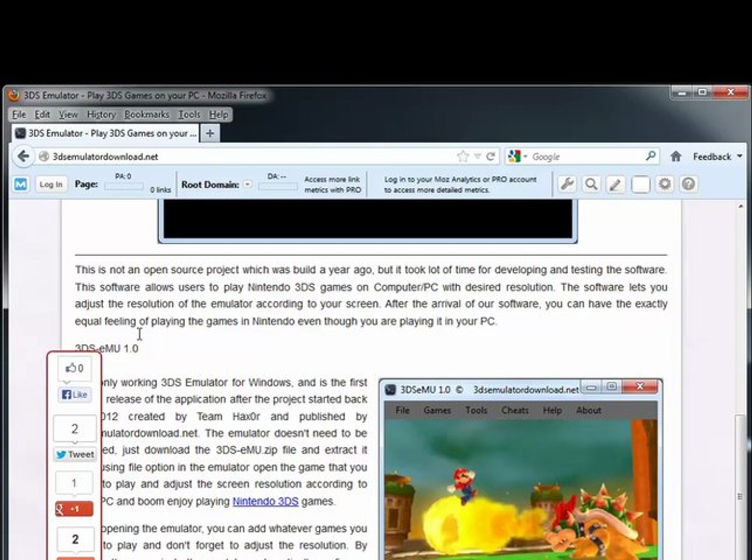Image resolution: width=752 pixels, height=560 pixels.
Task: Click the Tweet button
Action: click(x=75, y=455)
